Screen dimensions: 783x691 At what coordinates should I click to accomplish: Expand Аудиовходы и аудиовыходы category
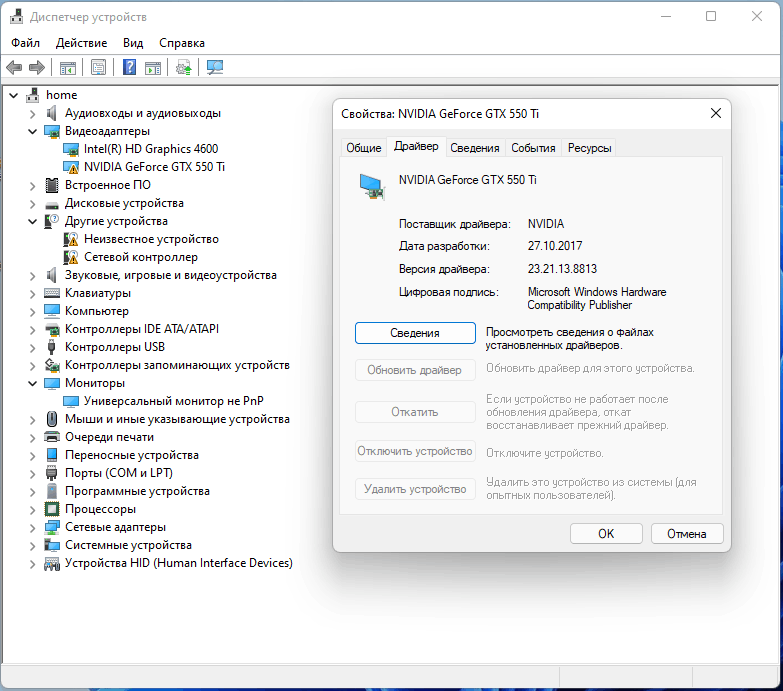[32, 114]
